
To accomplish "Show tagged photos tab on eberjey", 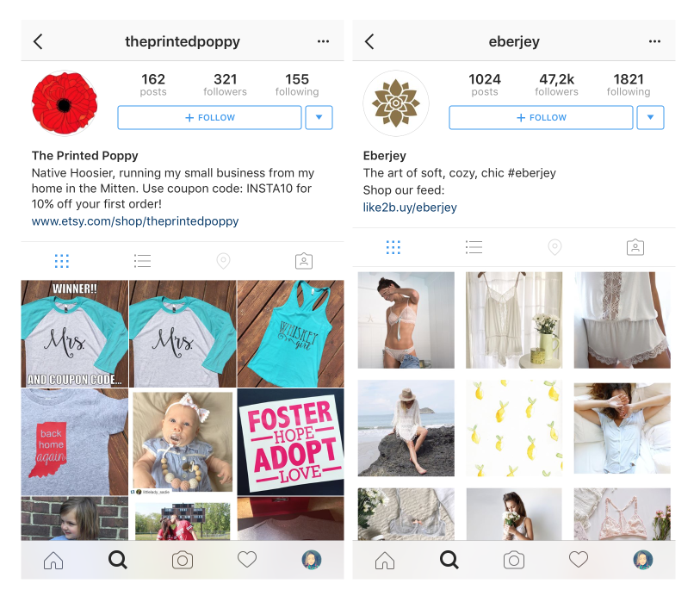I will click(635, 247).
